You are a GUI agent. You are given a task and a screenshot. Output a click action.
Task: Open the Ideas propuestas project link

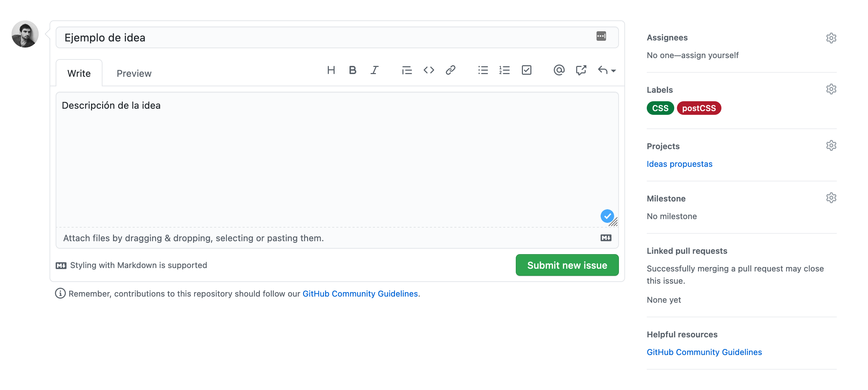coord(679,164)
